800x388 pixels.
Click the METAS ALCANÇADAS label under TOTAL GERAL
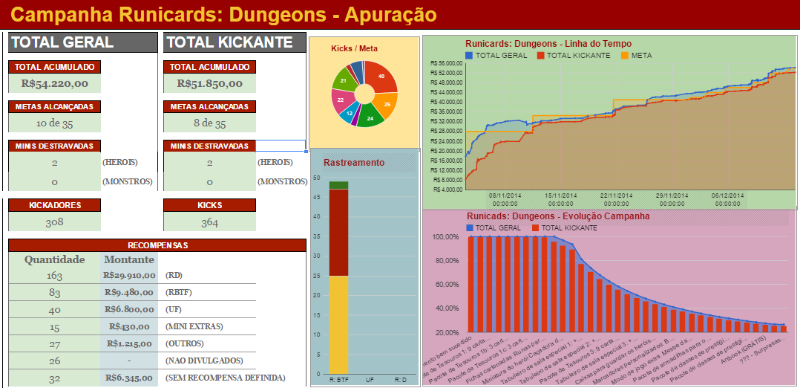pyautogui.click(x=55, y=107)
